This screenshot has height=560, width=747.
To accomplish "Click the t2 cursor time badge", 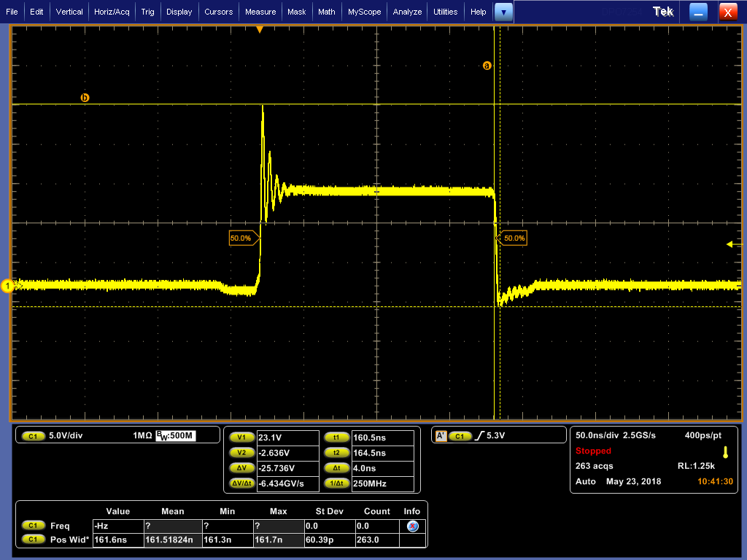I will (336, 453).
